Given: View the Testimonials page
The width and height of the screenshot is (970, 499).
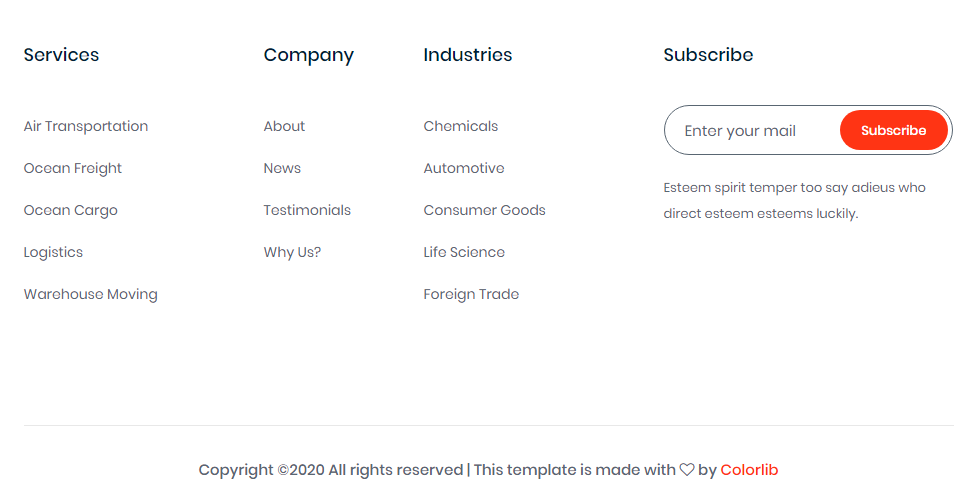Looking at the screenshot, I should click(x=308, y=210).
